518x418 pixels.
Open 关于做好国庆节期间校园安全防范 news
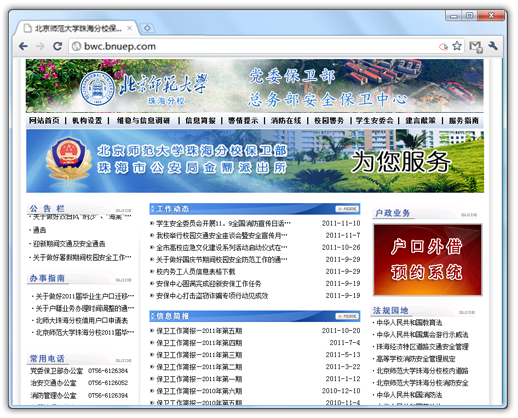(222, 259)
